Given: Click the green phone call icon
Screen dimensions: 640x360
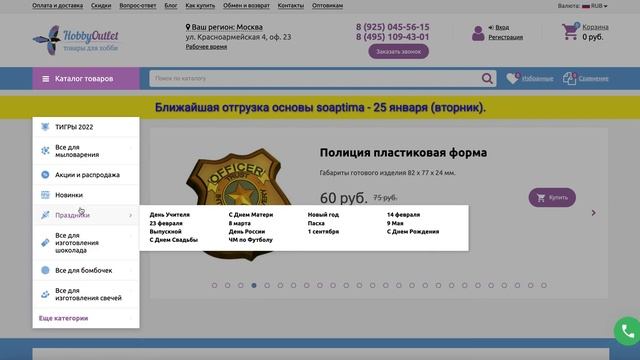Looking at the screenshot, I should tap(627, 331).
